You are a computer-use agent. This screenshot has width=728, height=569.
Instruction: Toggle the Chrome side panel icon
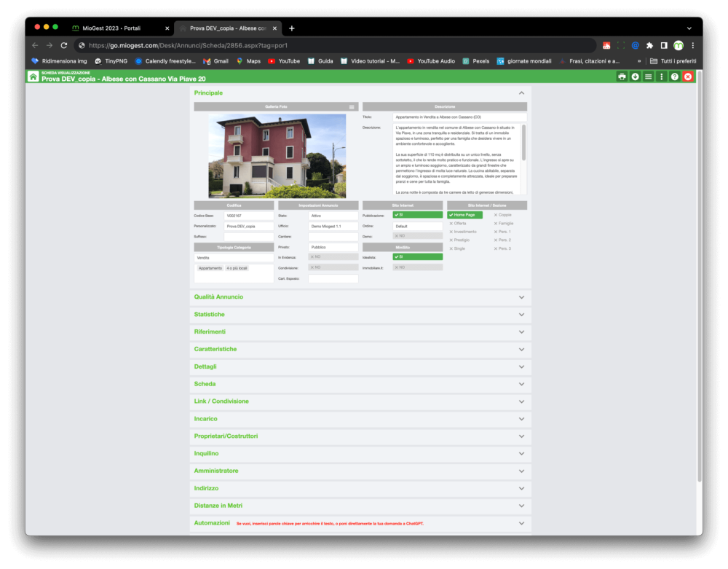(664, 45)
